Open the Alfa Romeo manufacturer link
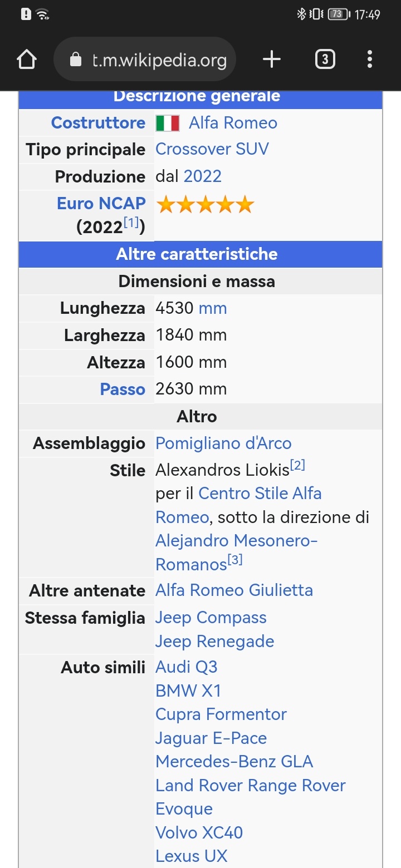The height and width of the screenshot is (868, 401). 233,123
